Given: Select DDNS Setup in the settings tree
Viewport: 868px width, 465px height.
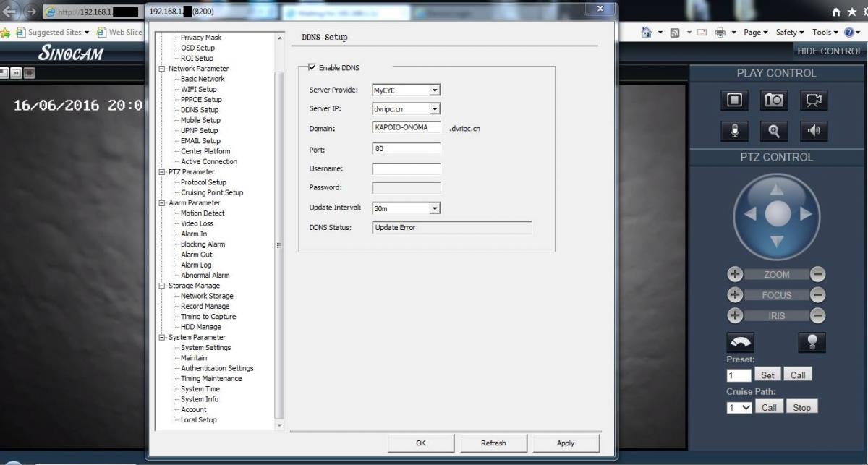Looking at the screenshot, I should pos(200,110).
